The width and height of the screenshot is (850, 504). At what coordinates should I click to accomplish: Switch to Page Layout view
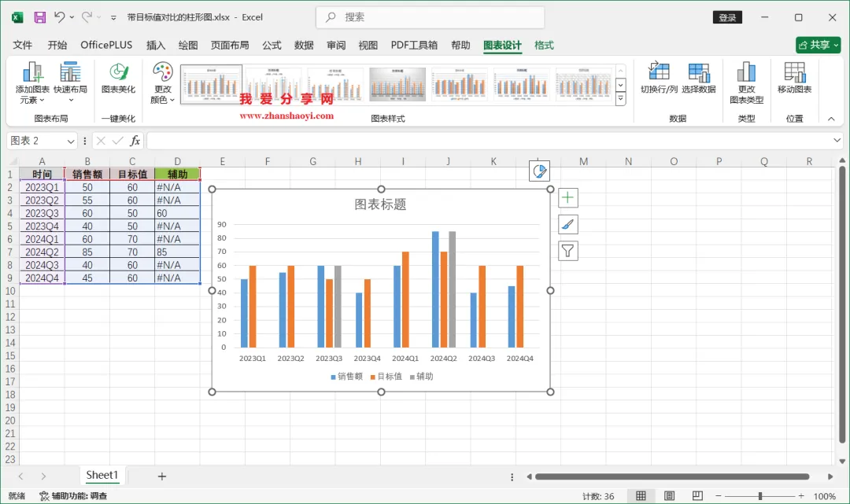click(670, 496)
